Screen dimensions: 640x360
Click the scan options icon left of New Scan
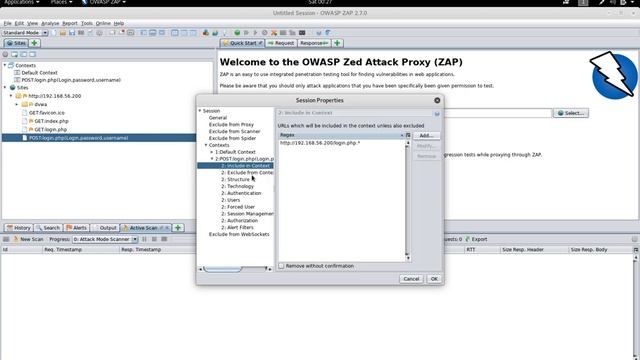pos(6,239)
